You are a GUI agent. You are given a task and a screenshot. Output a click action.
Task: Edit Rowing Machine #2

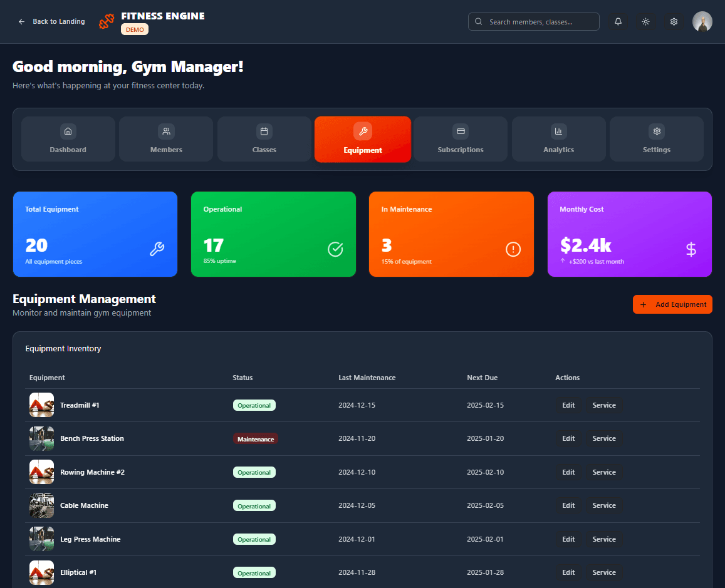[568, 472]
